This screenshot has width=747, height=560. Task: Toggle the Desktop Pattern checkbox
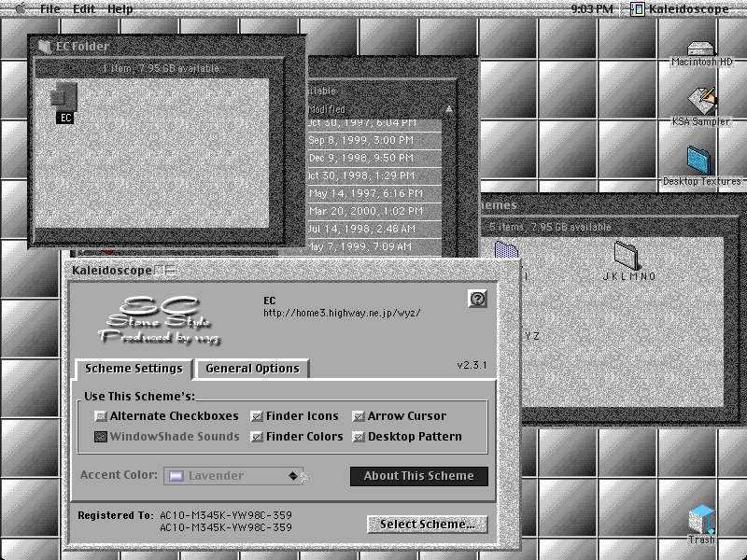pos(359,437)
